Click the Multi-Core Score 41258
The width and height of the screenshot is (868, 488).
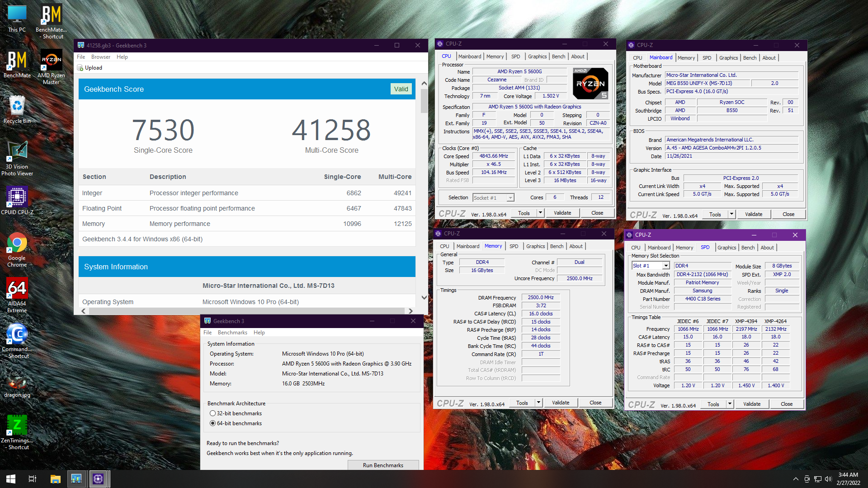(331, 130)
